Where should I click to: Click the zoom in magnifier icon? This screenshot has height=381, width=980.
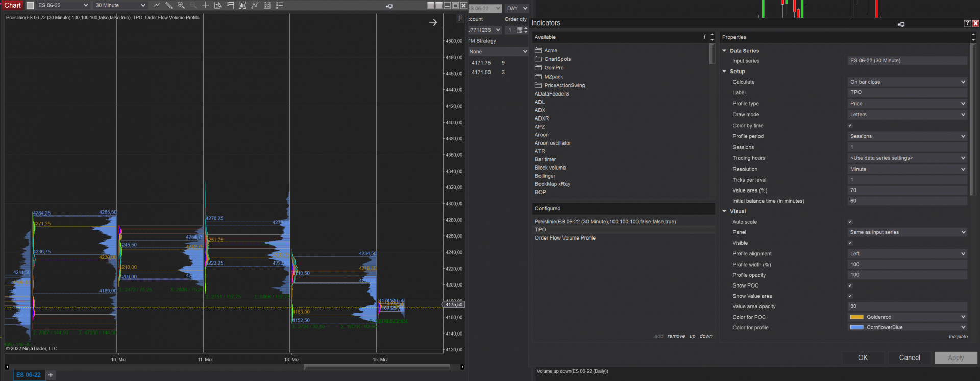[181, 5]
